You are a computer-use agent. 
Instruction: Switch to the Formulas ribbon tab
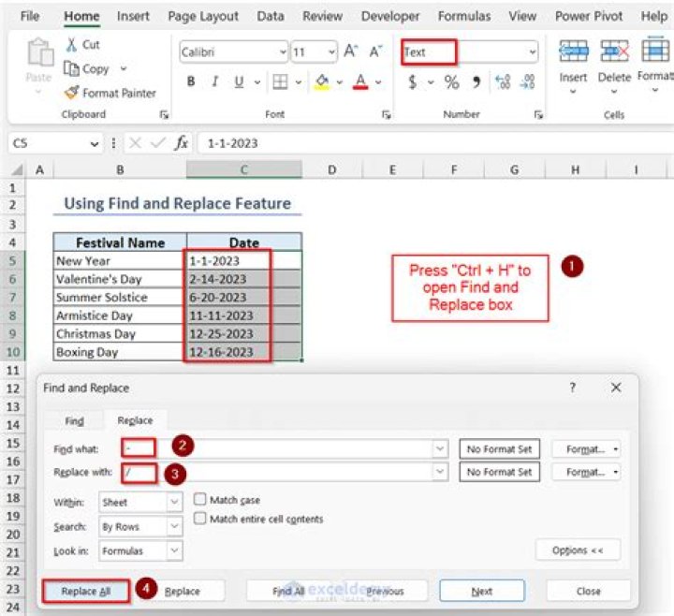tap(464, 16)
